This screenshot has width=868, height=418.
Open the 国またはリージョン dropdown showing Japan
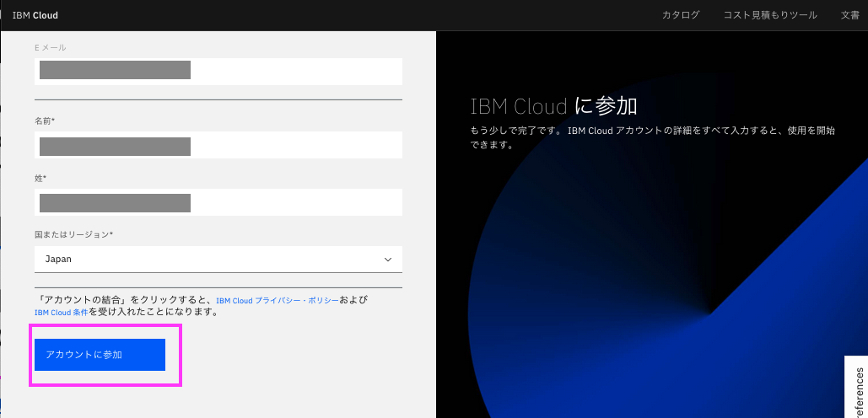[218, 259]
